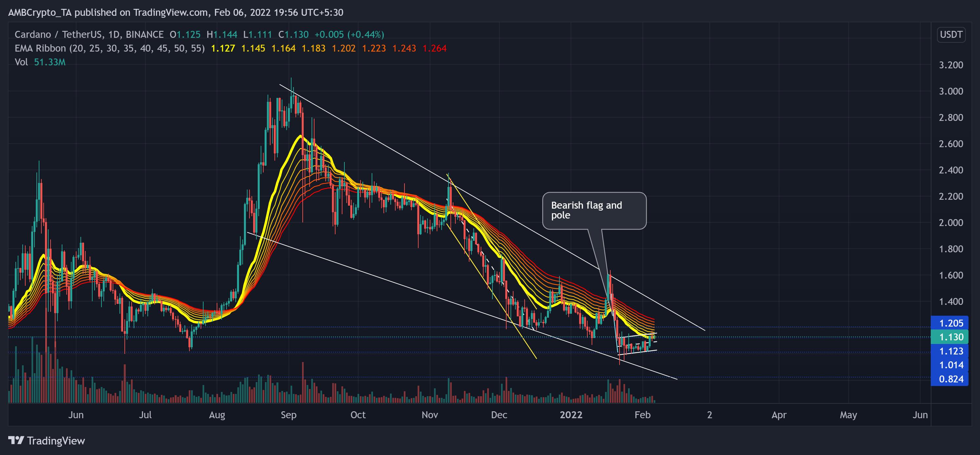
Task: Click the EMA Ribbon indicator label
Action: tap(110, 48)
